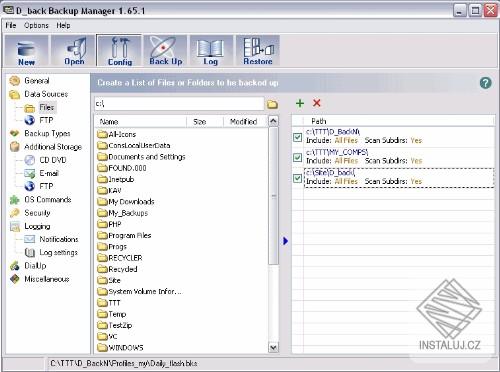The image size is (500, 372).
Task: Select the My_Backups folder
Action: click(122, 213)
